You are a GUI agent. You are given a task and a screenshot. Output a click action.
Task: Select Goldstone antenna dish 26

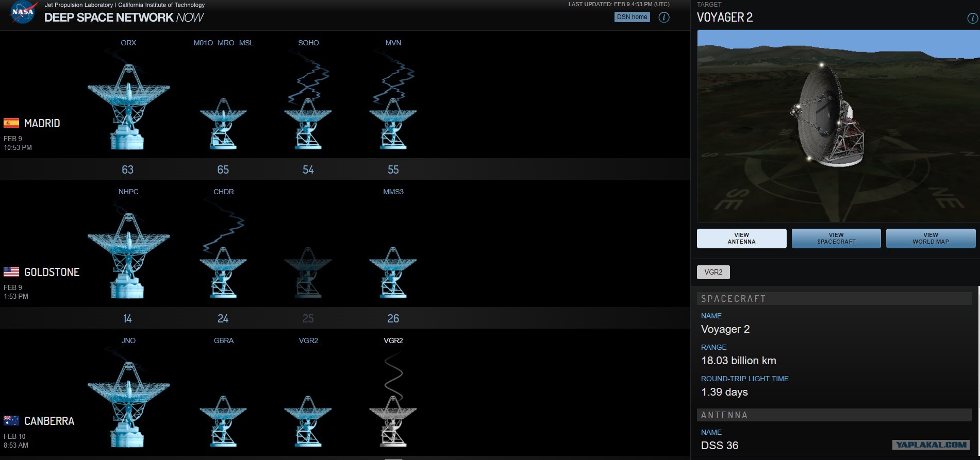point(393,272)
